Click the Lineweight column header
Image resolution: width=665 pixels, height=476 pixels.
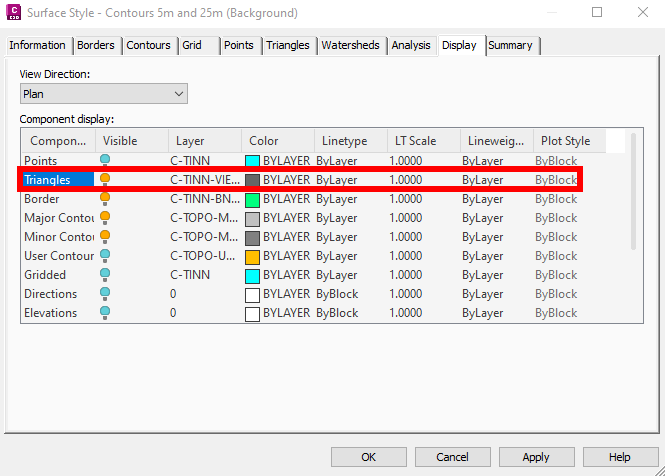point(496,141)
